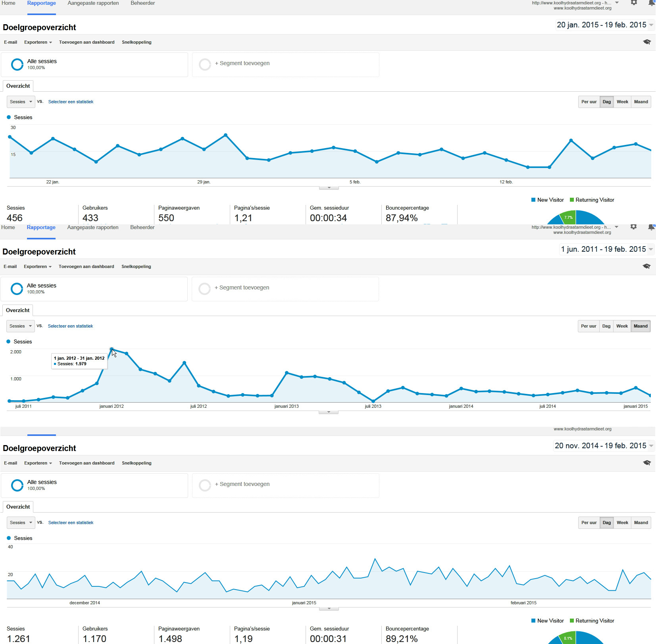Click Toevoegen aan dashboard in 20 jan. 2015 report

click(x=87, y=42)
